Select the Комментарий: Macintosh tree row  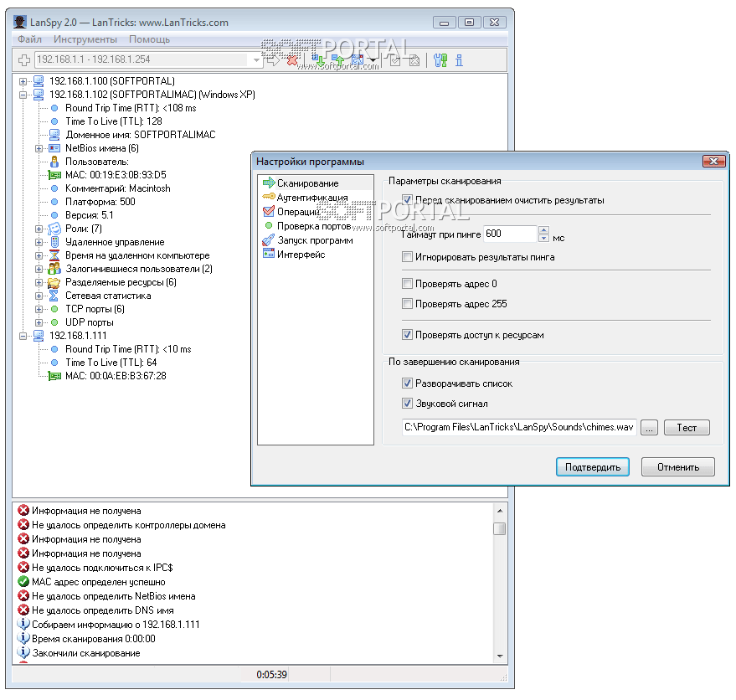click(x=118, y=188)
